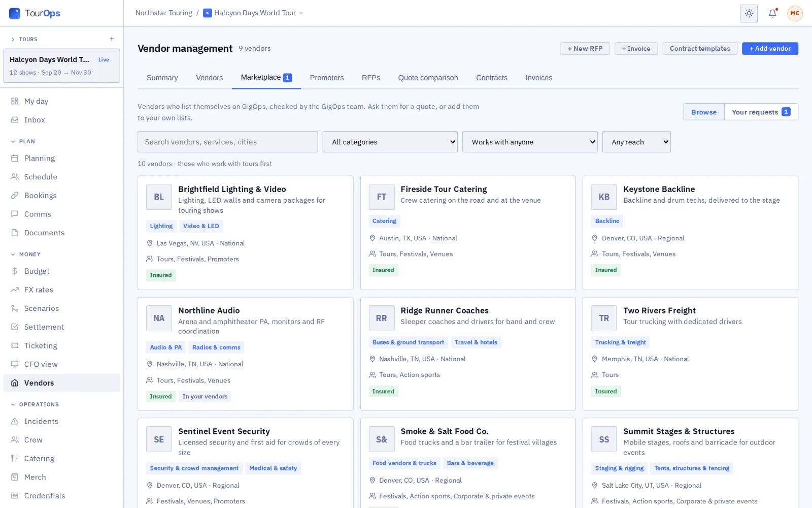Switch to the Contracts tab

point(492,78)
